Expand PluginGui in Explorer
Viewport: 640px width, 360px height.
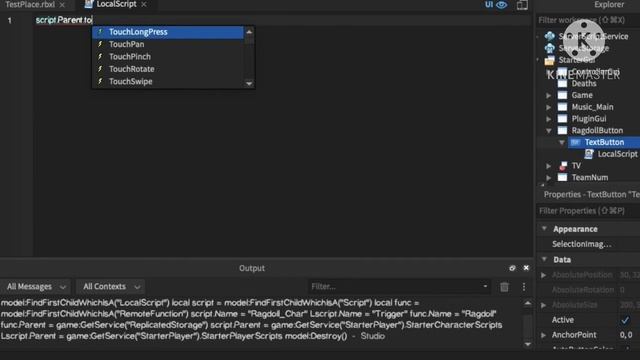pos(549,119)
